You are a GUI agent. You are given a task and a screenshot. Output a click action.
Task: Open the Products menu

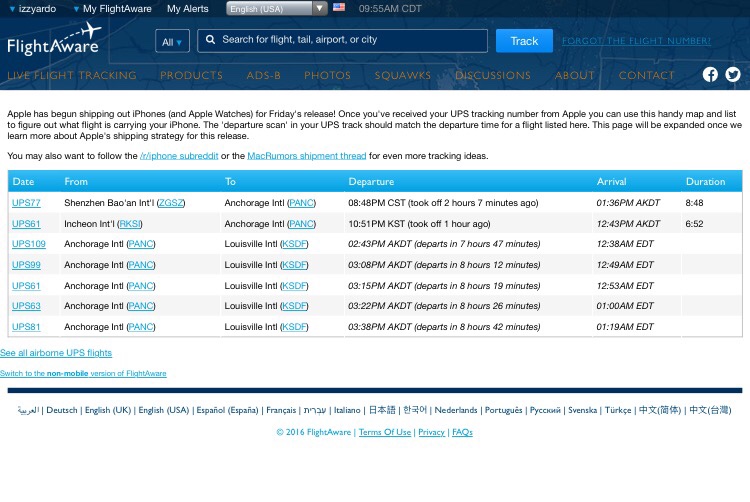(191, 76)
